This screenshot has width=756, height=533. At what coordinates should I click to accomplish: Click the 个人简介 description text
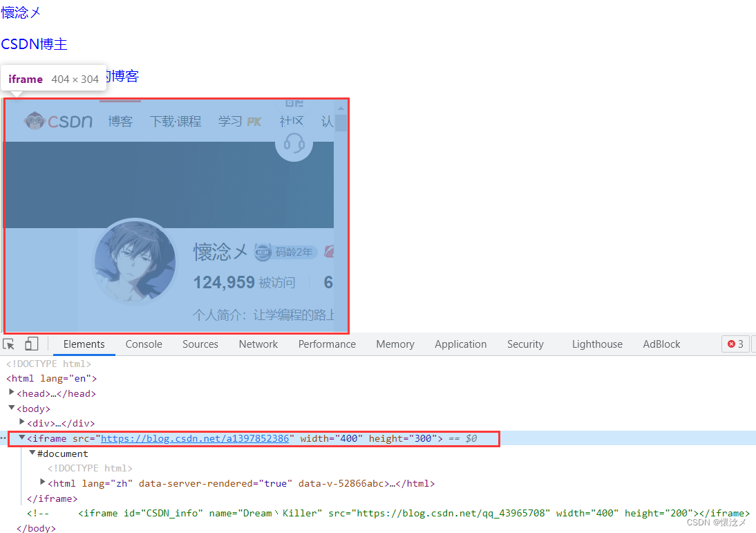pos(263,315)
